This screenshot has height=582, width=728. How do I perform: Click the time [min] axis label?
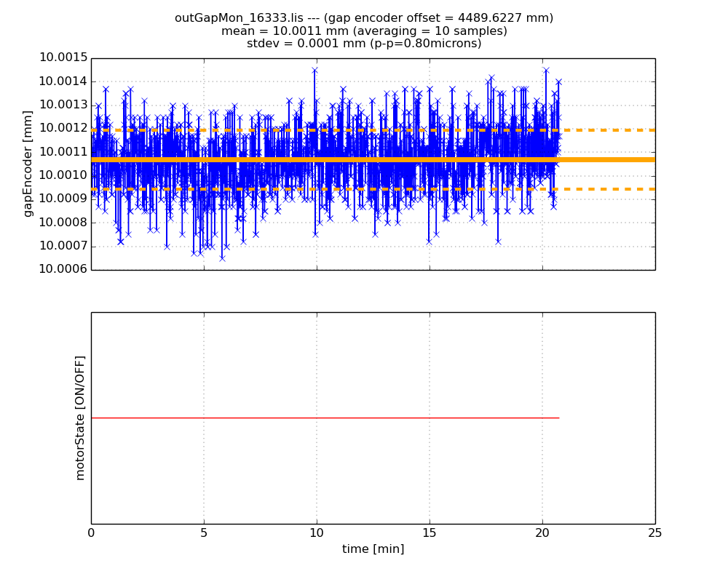pyautogui.click(x=373, y=549)
